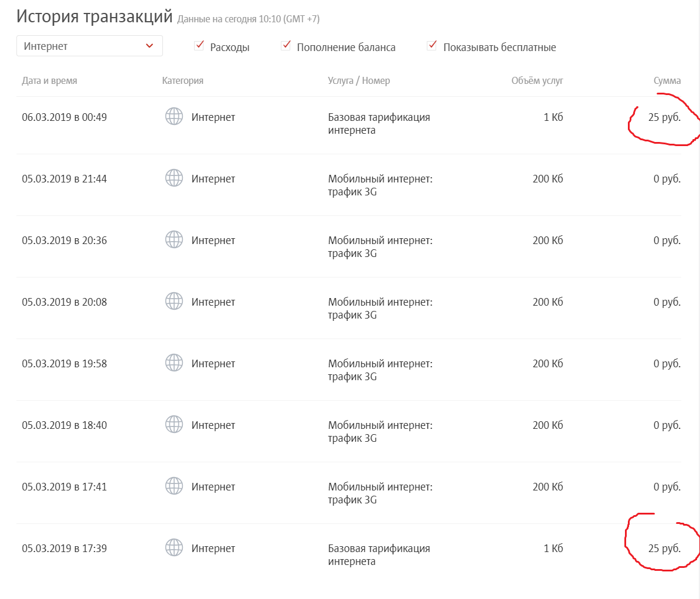Click the 25 руб. amount at 17:39
700x599 pixels.
point(664,549)
